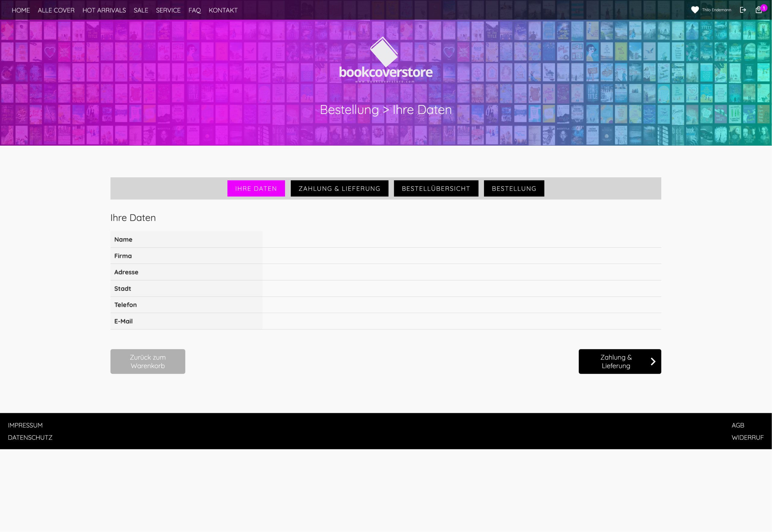Open ALLE COVER menu item

click(x=56, y=10)
